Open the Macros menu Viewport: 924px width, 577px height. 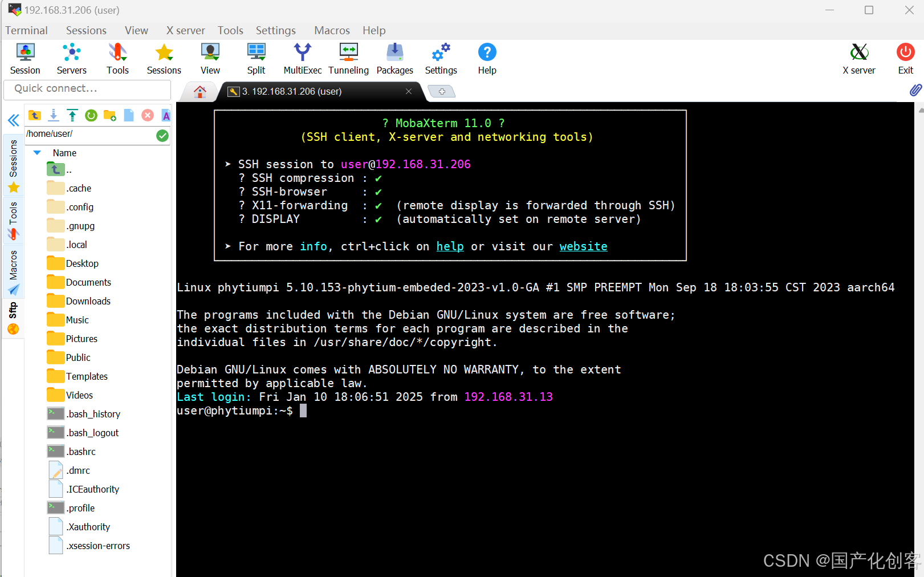pos(332,30)
